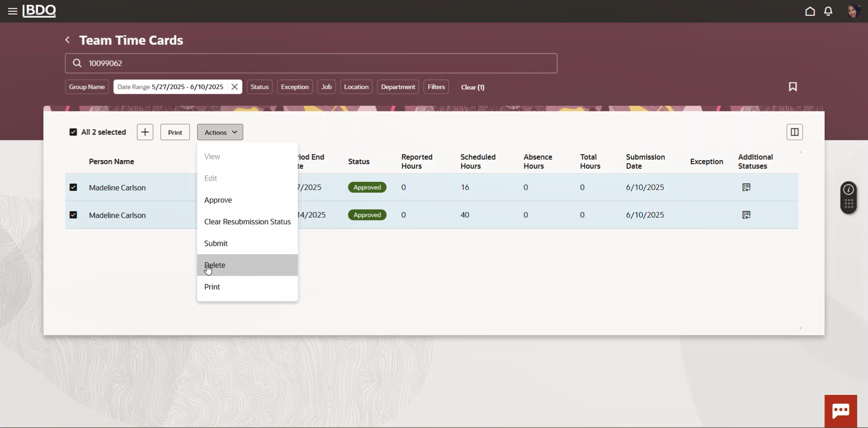Click the Approved status badge in first row
The width and height of the screenshot is (868, 428).
(x=367, y=187)
